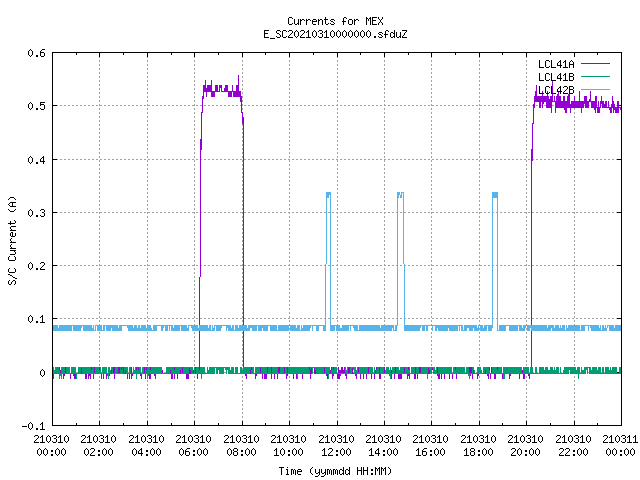Click the y-axis tick value 0.4
Viewport: 640px width, 480px height.
(36, 160)
